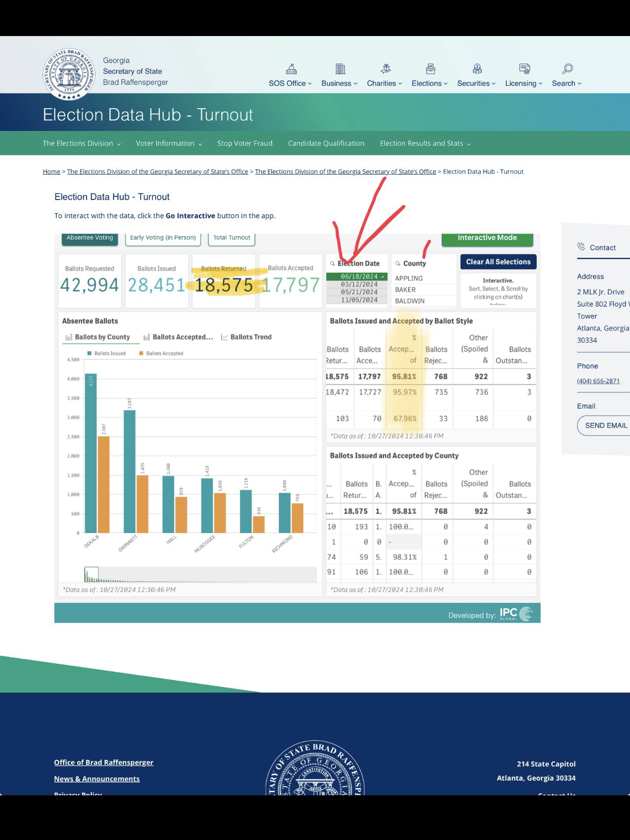
Task: Select BAKER in the County list
Action: [424, 290]
